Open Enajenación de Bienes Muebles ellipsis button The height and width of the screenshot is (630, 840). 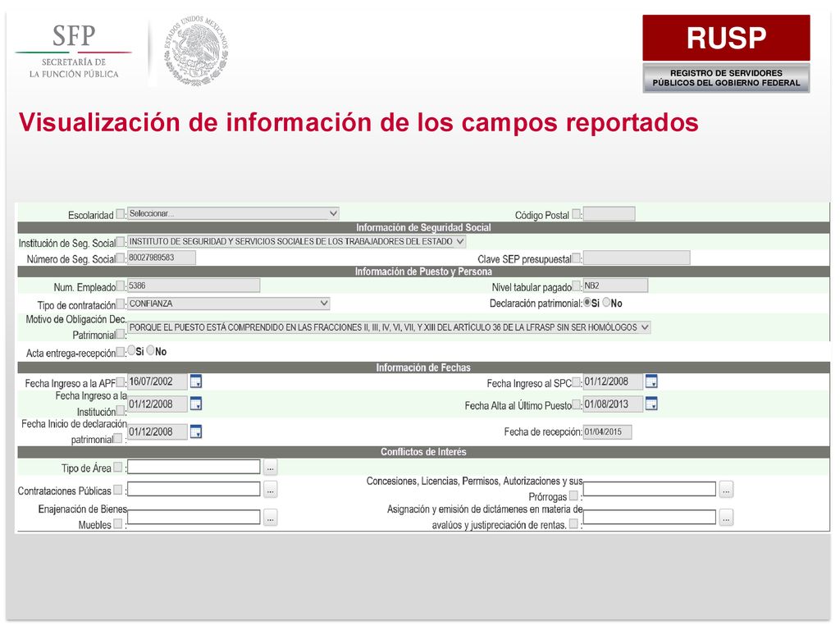tap(271, 518)
